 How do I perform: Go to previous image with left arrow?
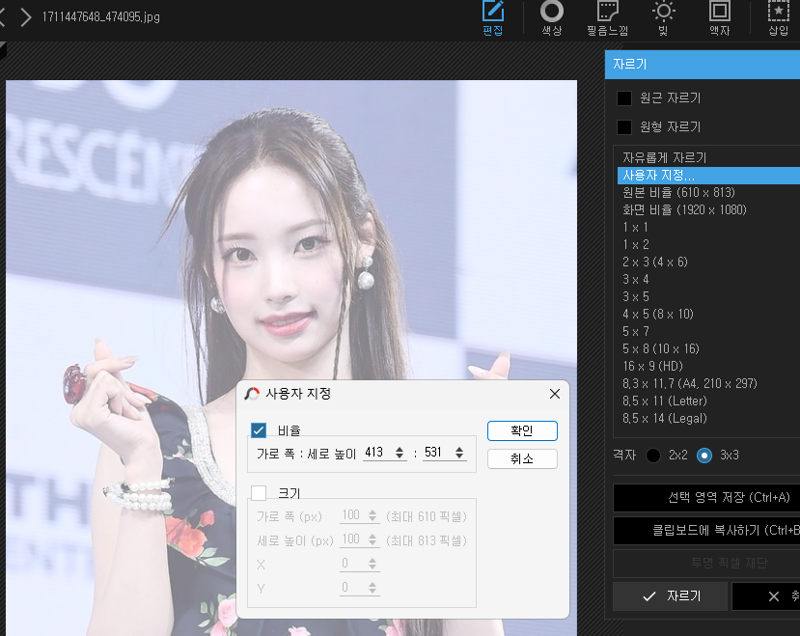pyautogui.click(x=2, y=17)
